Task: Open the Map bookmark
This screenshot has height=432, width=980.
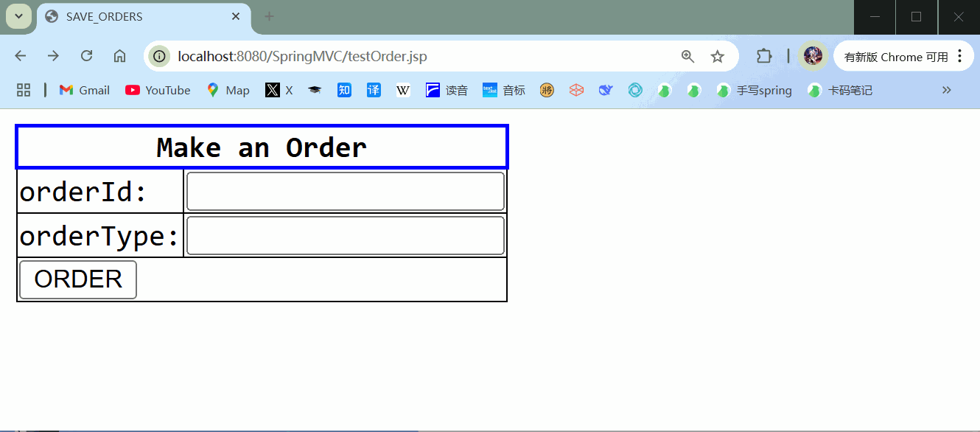Action: tap(228, 90)
